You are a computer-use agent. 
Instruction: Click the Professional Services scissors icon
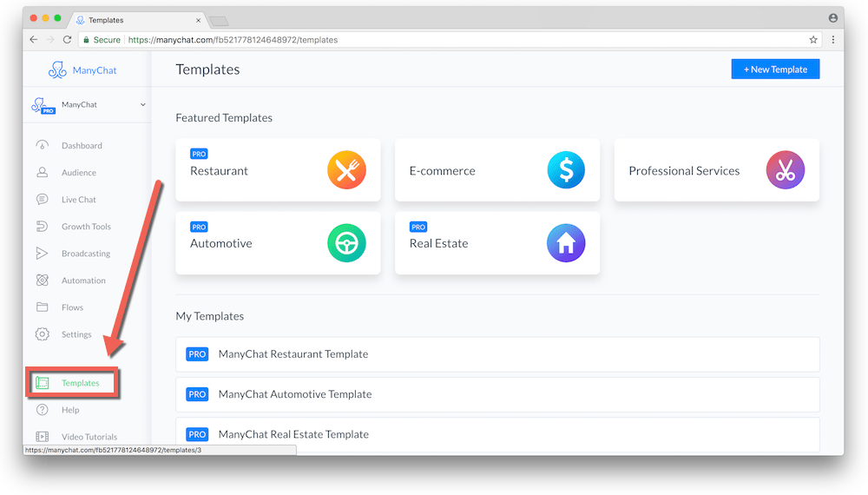pyautogui.click(x=785, y=170)
